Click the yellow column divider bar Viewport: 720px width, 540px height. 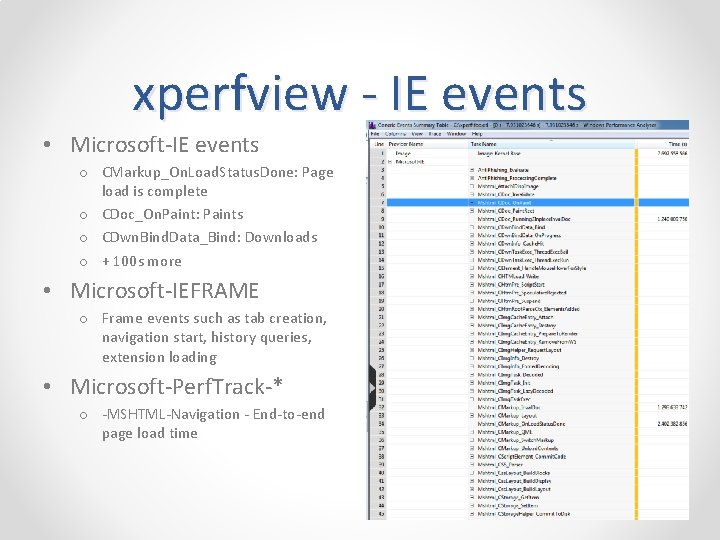[636, 334]
